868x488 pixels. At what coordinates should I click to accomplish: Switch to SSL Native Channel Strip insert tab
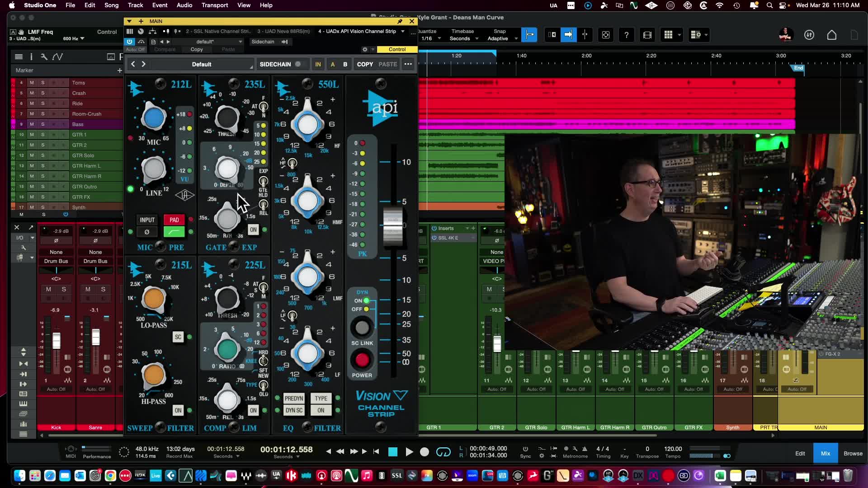219,31
